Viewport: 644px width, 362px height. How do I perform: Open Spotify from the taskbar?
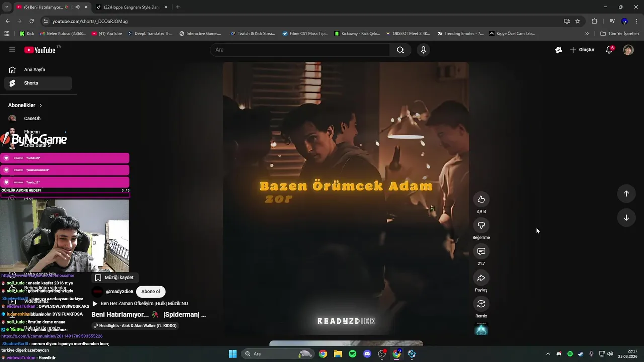[x=353, y=354]
